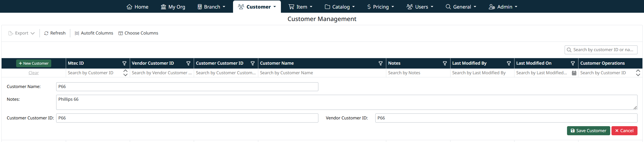Viewport: 644px width, 142px height.
Task: Click the Customer Customer ID filter icon
Action: [252, 63]
